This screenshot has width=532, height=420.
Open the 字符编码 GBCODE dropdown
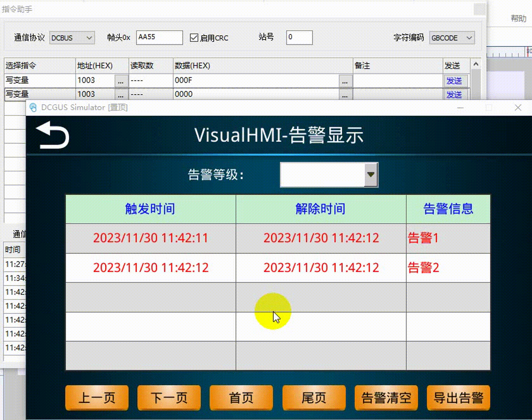pyautogui.click(x=452, y=38)
